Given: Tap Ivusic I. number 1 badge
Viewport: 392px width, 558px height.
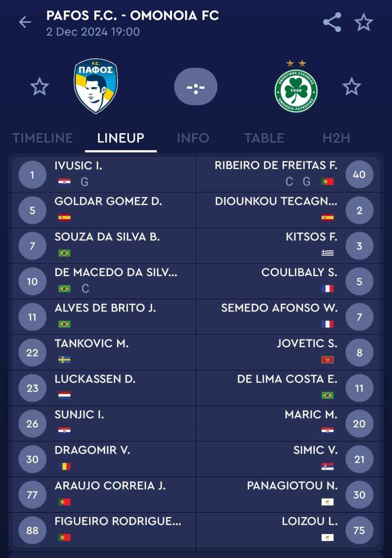Looking at the screenshot, I should click(x=32, y=175).
